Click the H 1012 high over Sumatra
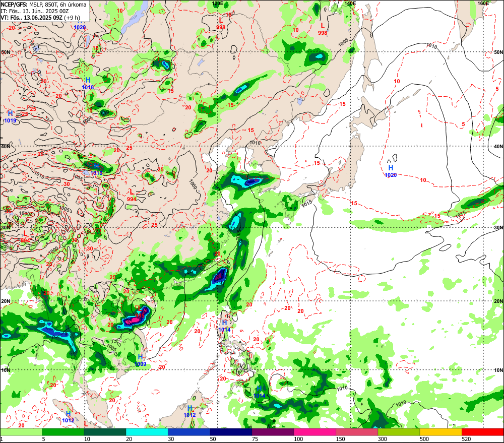This screenshot has width=504, height=443. pyautogui.click(x=68, y=417)
